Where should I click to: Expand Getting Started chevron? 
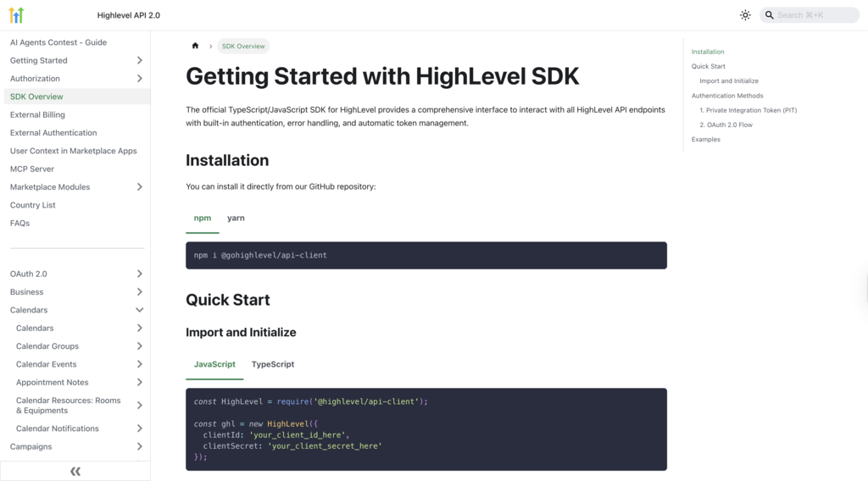coord(140,60)
